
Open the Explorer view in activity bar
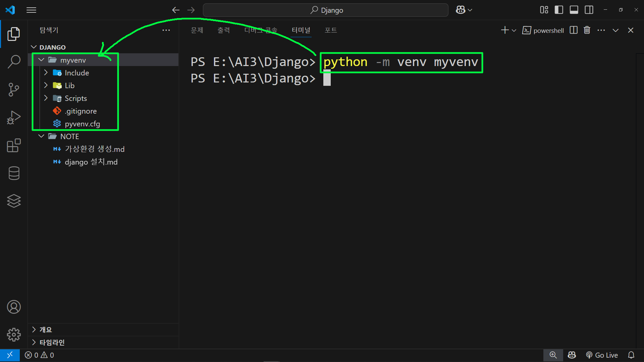[x=14, y=34]
